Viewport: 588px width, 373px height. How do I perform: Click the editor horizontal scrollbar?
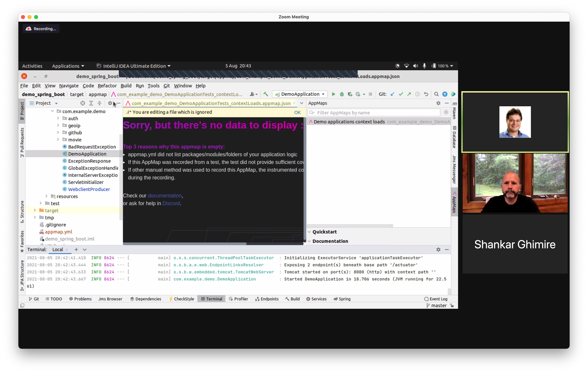[x=185, y=244]
